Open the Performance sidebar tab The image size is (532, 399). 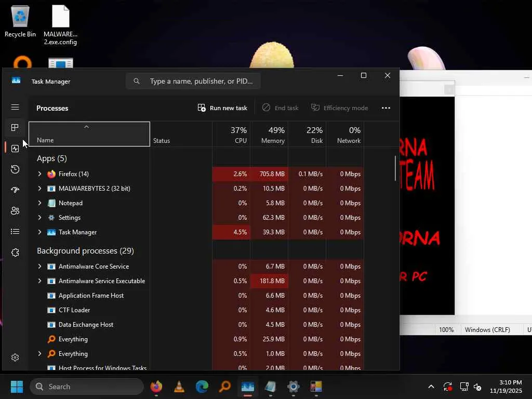click(x=15, y=149)
